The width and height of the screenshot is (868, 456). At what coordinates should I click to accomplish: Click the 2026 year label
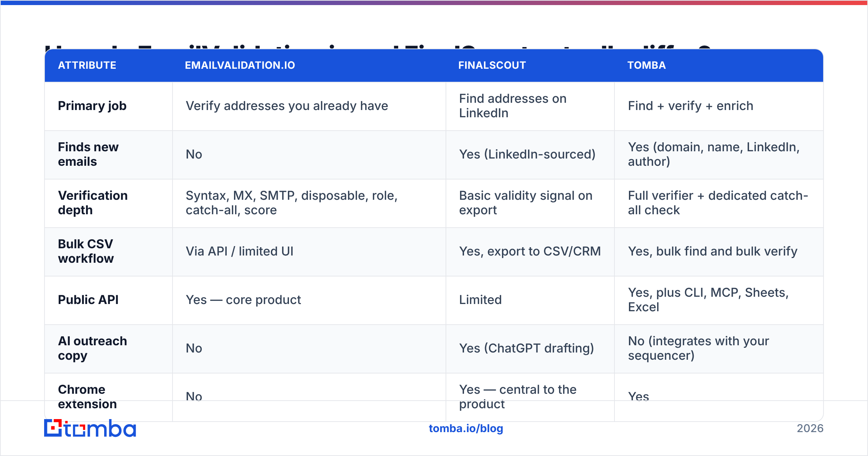click(810, 428)
